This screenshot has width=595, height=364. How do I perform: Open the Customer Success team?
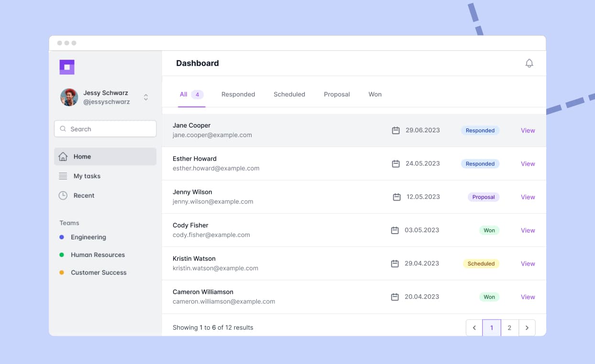click(99, 272)
